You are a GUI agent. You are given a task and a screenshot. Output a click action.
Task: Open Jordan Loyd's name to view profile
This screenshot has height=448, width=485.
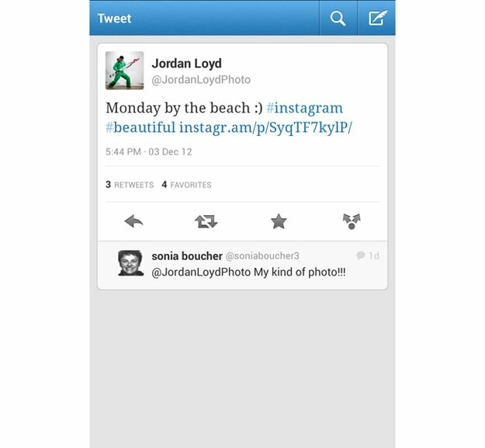click(186, 64)
